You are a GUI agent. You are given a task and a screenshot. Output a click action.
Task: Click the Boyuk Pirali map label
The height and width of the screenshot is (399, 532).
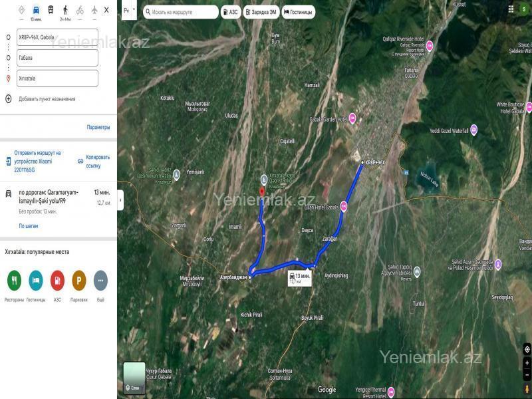point(313,319)
